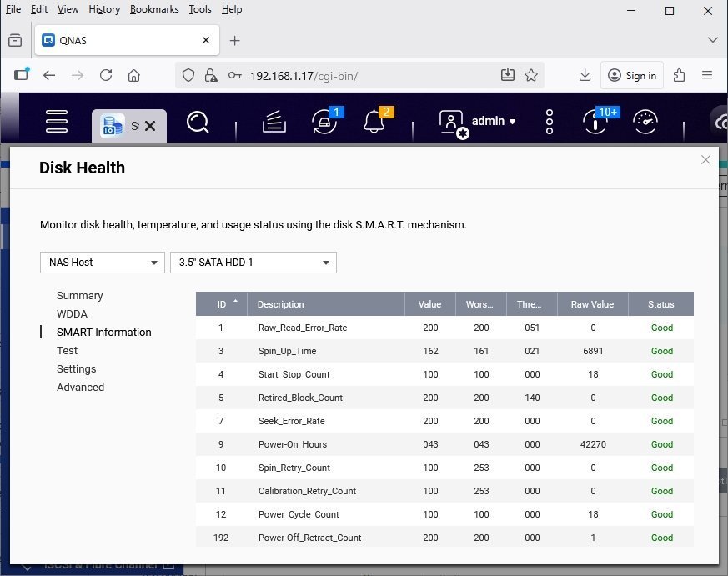Image resolution: width=728 pixels, height=576 pixels.
Task: Open the 3.5" SATA HDD 1 dropdown
Action: tap(253, 263)
